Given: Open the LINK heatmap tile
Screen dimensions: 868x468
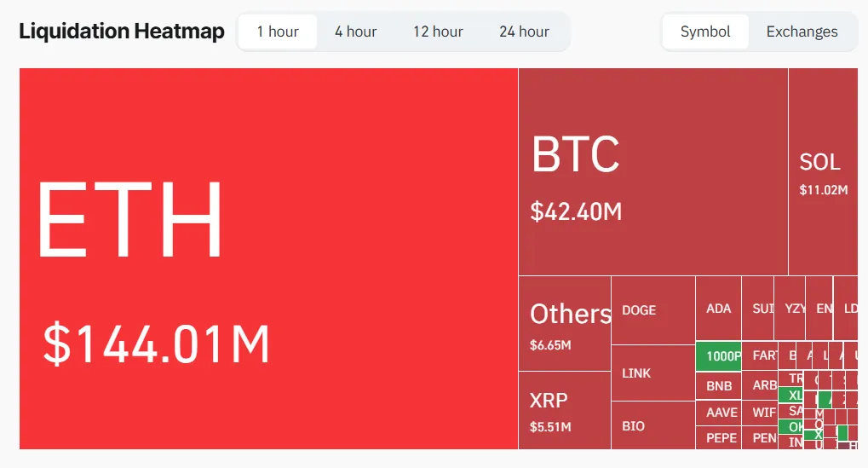Looking at the screenshot, I should pos(653,373).
